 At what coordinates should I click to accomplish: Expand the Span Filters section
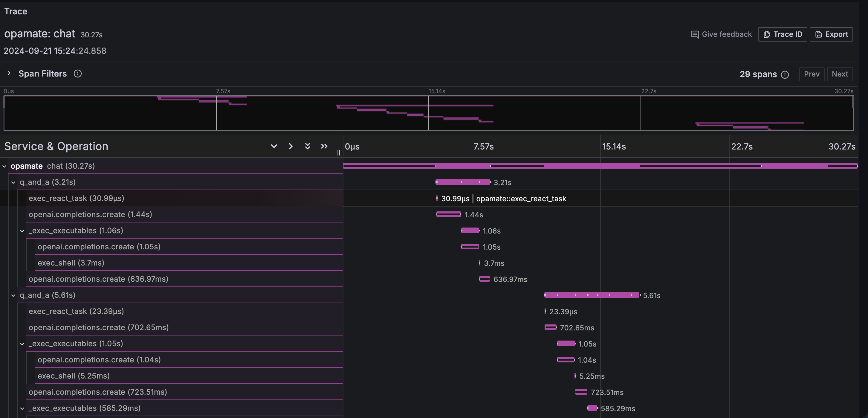(9, 74)
